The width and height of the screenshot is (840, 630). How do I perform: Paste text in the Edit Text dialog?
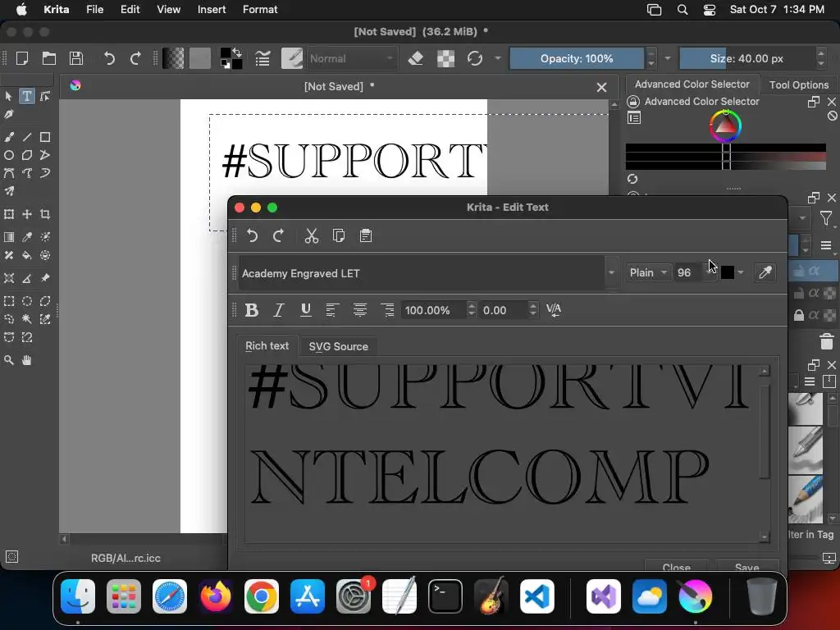click(x=366, y=235)
